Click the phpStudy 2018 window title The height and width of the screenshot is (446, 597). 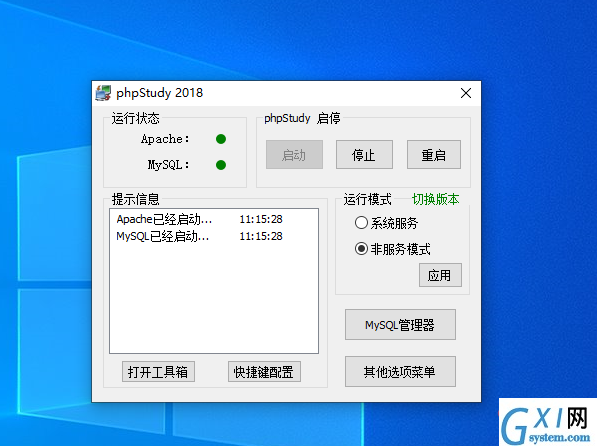pos(160,93)
